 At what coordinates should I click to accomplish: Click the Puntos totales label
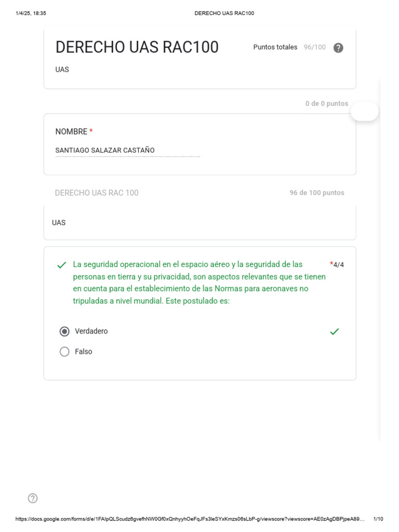click(x=275, y=47)
